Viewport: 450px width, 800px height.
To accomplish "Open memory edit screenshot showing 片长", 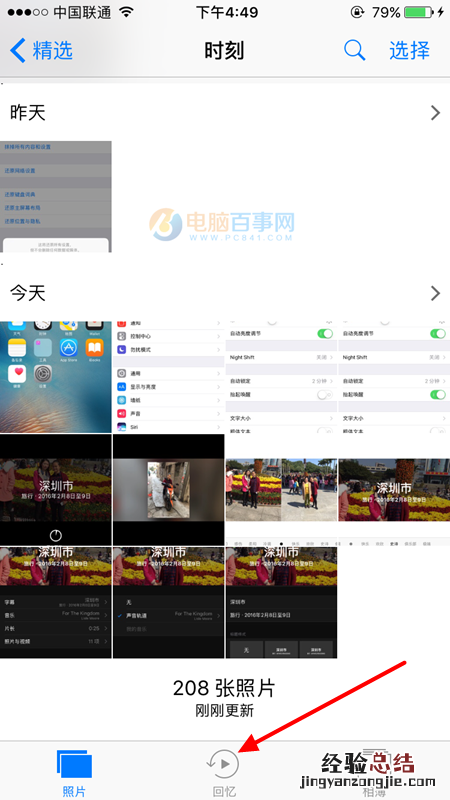I will [x=56, y=603].
